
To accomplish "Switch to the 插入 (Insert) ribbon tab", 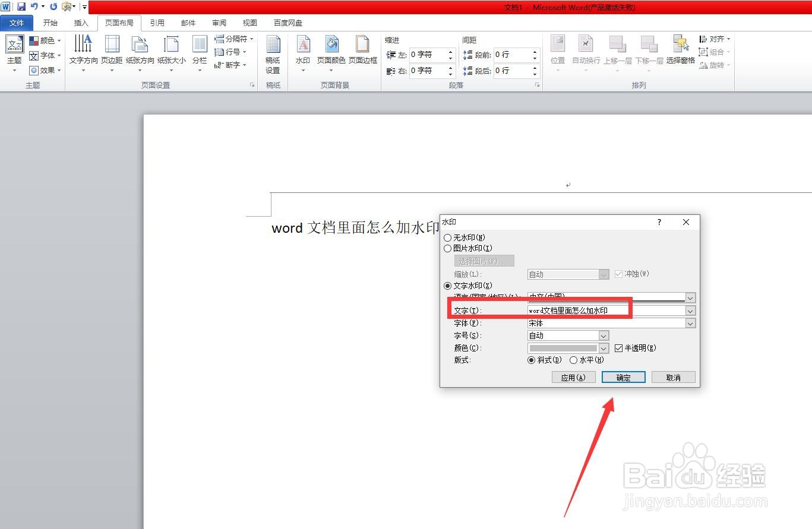I will pyautogui.click(x=81, y=23).
